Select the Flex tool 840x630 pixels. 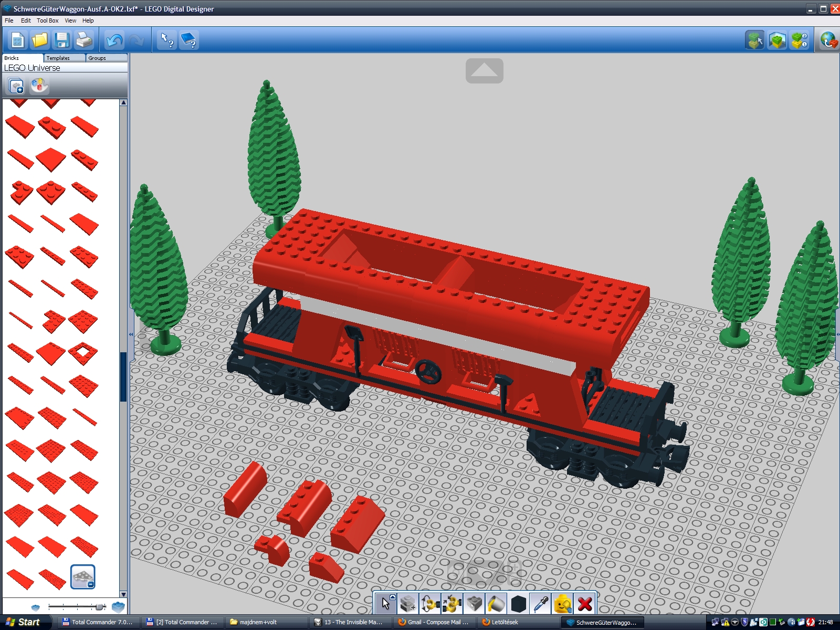point(474,604)
